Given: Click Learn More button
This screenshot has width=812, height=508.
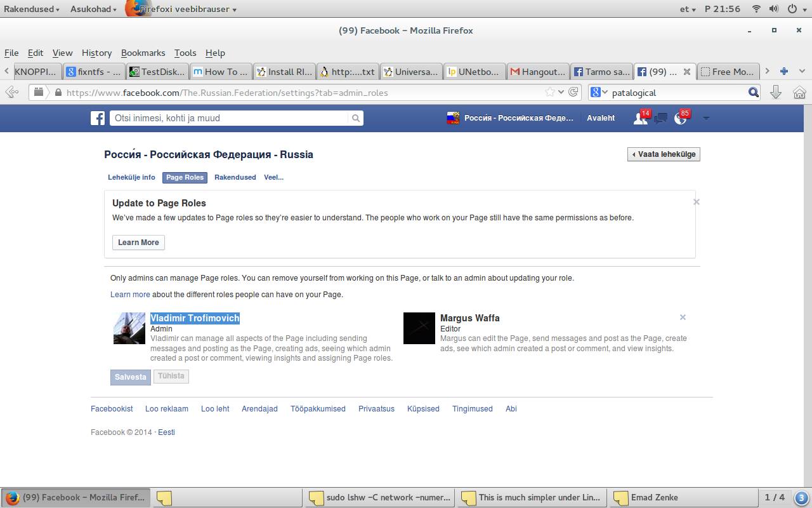Looking at the screenshot, I should tap(138, 243).
